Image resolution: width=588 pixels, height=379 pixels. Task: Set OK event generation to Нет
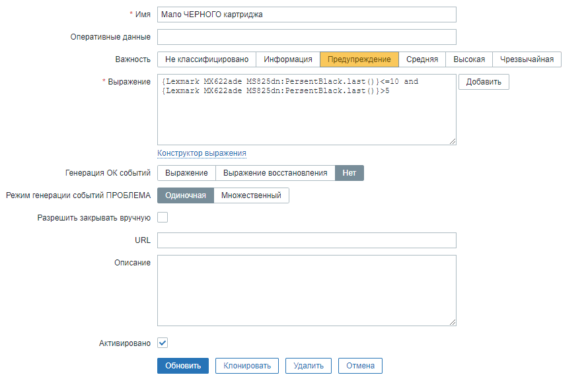click(349, 173)
